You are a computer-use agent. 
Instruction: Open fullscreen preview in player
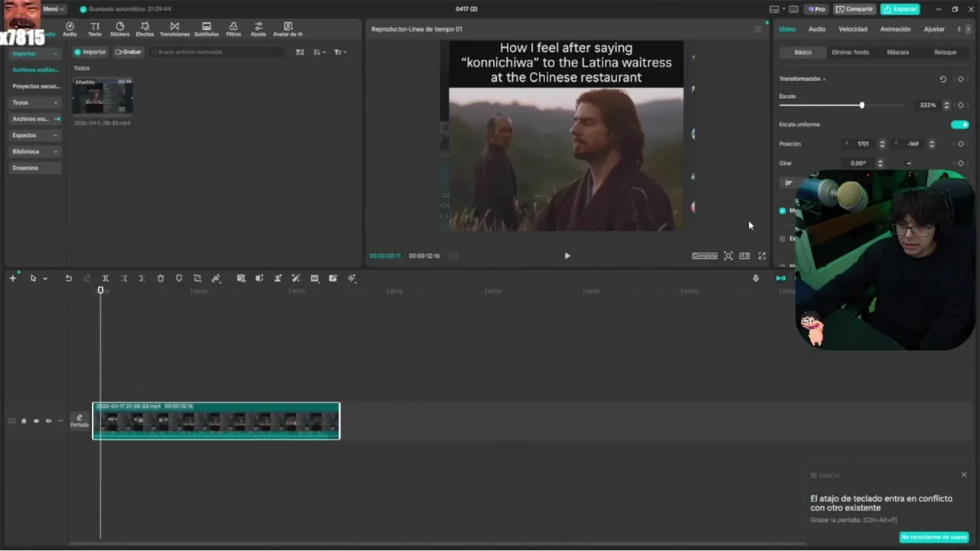point(762,256)
